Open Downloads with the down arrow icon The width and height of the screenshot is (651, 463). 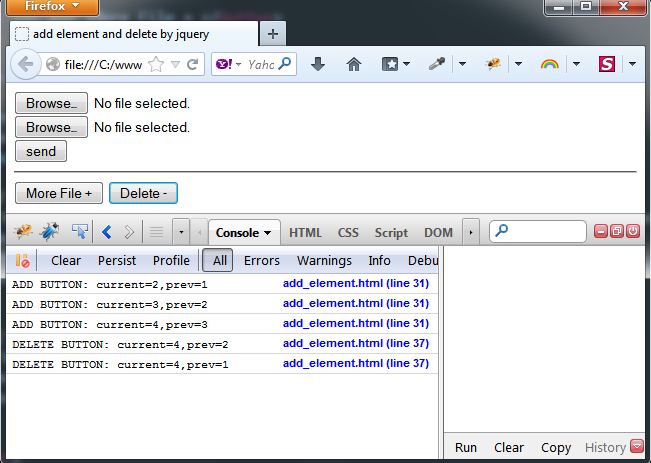(x=318, y=64)
